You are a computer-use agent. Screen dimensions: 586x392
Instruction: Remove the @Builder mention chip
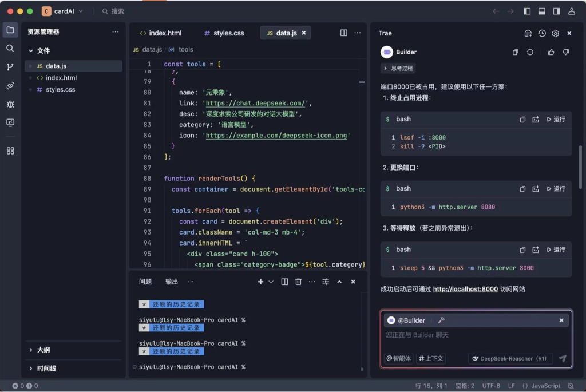click(x=561, y=320)
